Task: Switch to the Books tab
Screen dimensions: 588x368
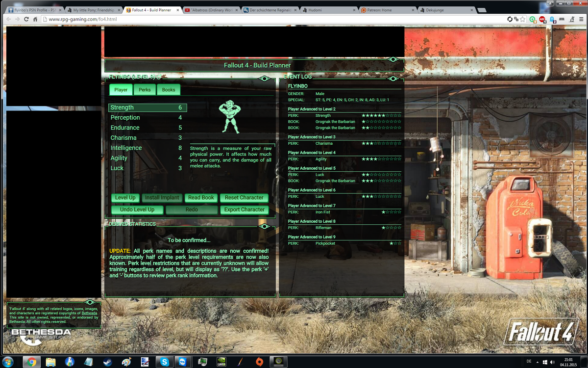Action: (169, 90)
